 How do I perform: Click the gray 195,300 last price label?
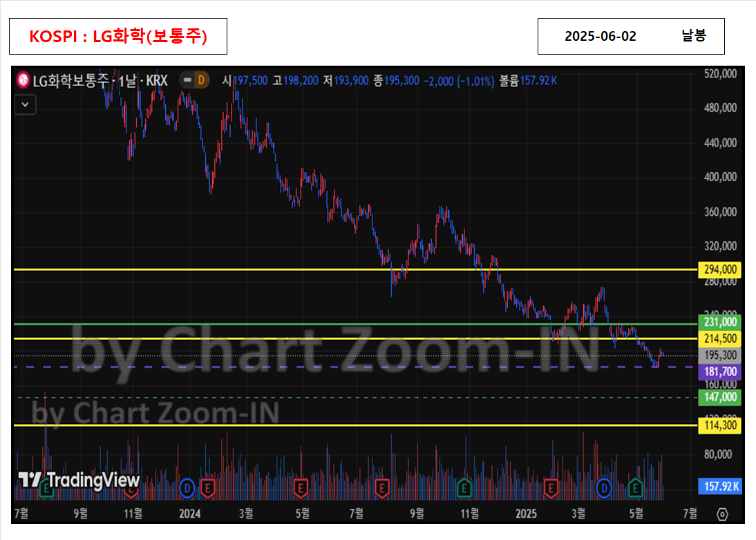720,355
